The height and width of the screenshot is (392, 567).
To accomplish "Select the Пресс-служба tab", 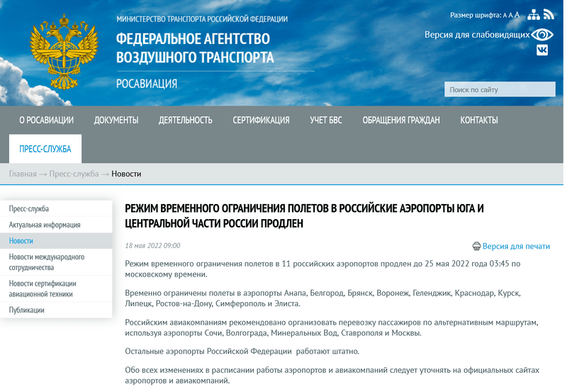I will tap(45, 149).
